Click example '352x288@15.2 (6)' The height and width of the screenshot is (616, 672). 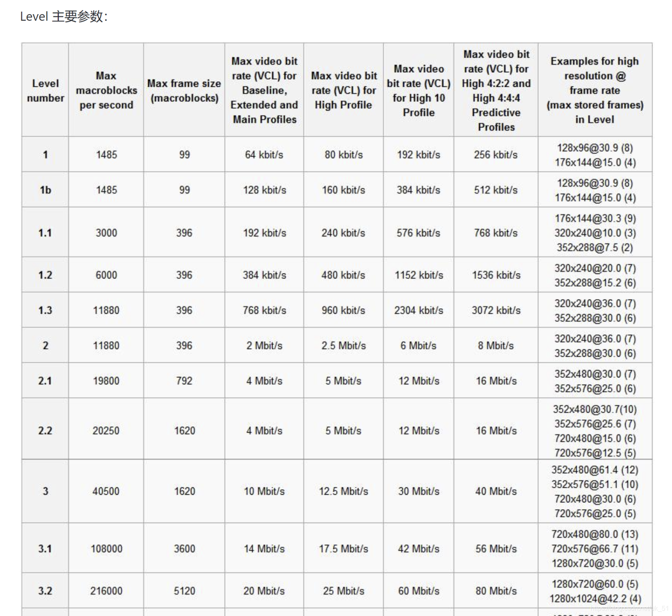click(595, 283)
